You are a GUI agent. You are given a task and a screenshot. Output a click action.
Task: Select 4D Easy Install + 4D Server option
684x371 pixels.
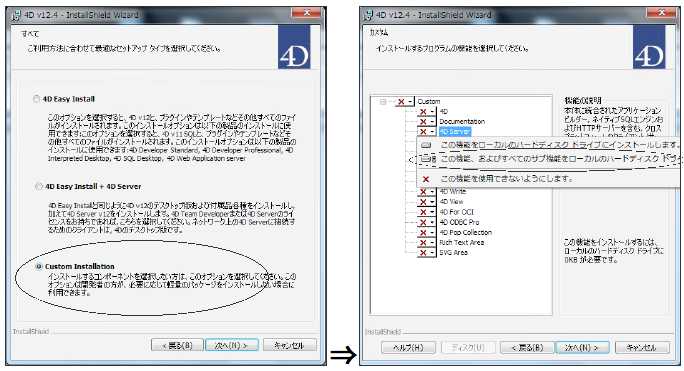pyautogui.click(x=38, y=186)
